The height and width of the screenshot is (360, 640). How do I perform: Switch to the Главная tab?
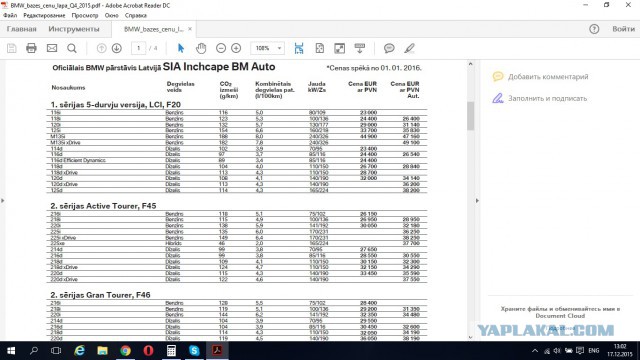22,29
